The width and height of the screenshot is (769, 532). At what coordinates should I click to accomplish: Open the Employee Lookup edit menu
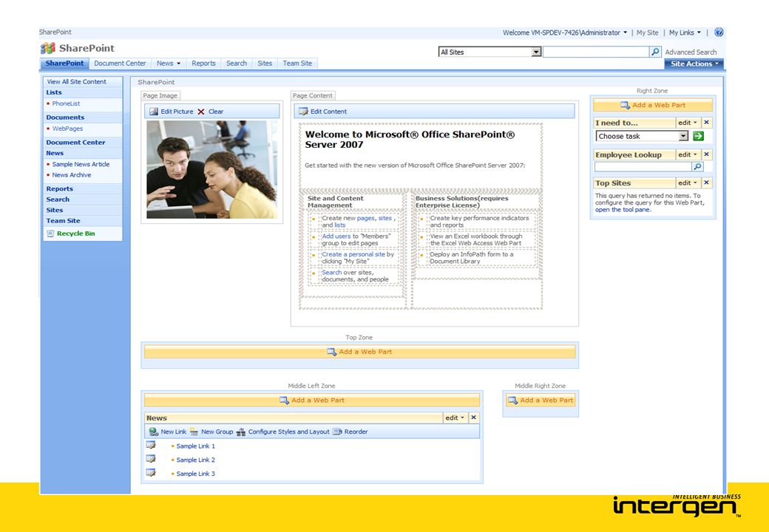(x=688, y=154)
